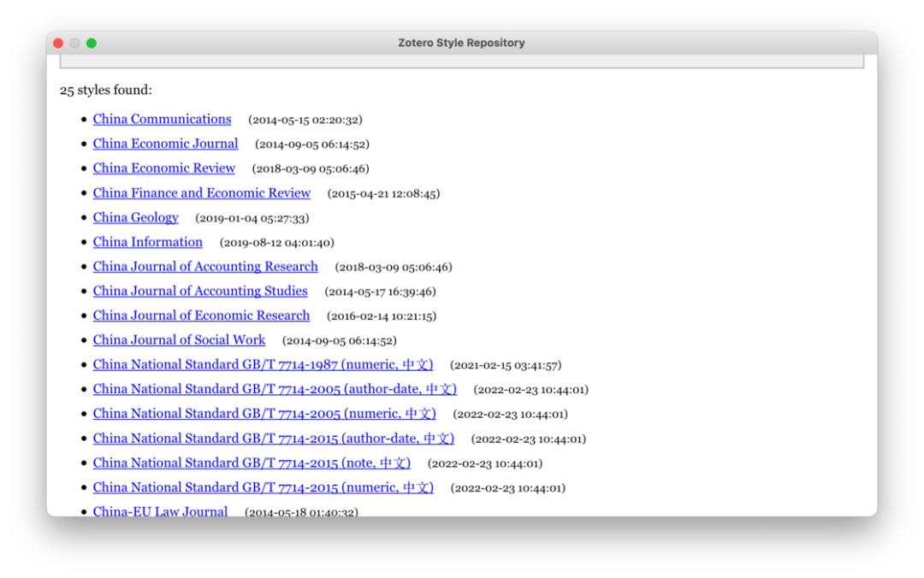Select the China Economic Review link
924x578 pixels.
tap(163, 168)
